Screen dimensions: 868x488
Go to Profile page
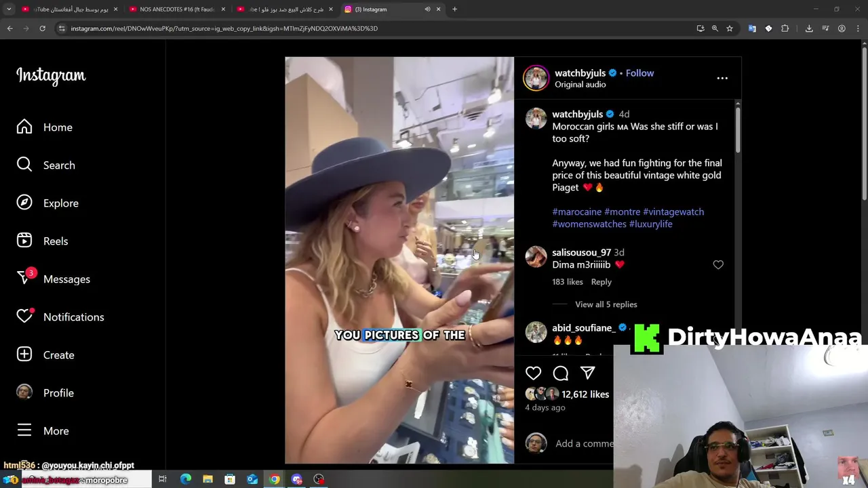point(45,393)
